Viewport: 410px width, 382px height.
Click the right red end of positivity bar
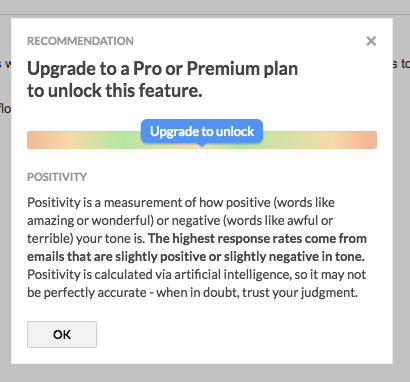(367, 140)
